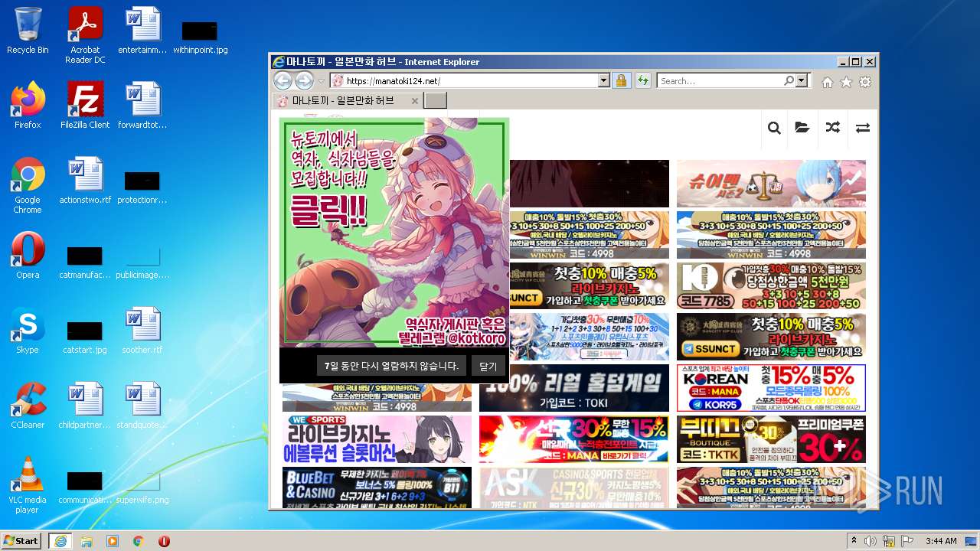Screen dimensions: 980x551
Task: Open media player taskbar icon
Action: tap(113, 541)
